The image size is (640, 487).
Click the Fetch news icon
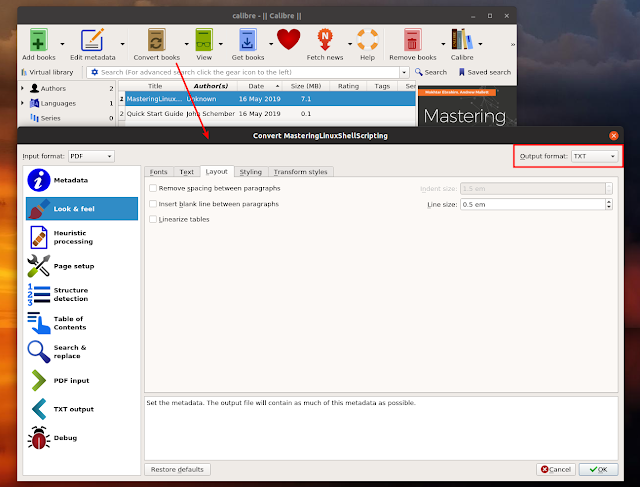pos(325,40)
